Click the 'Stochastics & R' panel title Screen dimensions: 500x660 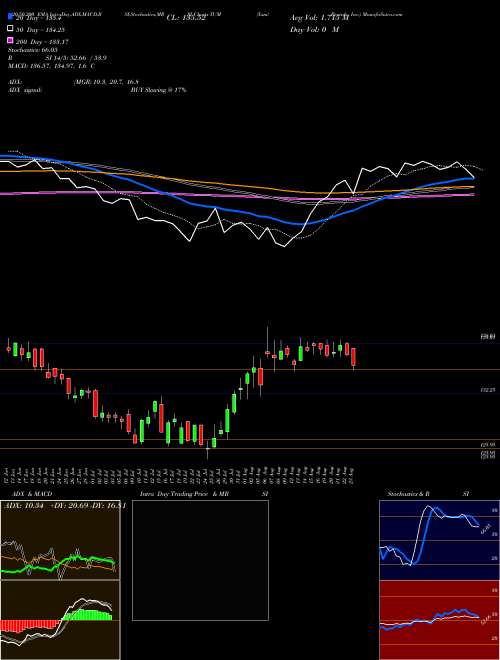(409, 494)
